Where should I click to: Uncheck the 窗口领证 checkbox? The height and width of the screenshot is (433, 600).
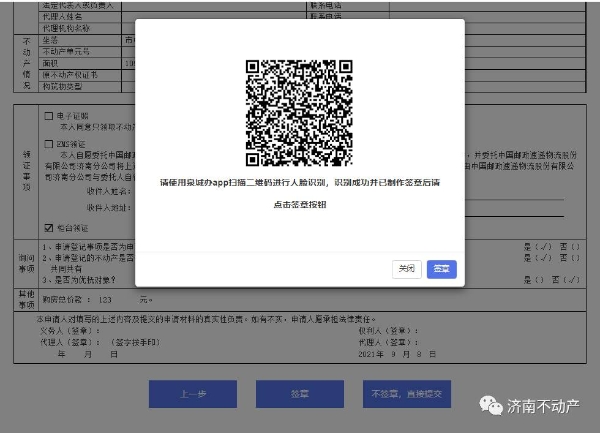tap(48, 226)
